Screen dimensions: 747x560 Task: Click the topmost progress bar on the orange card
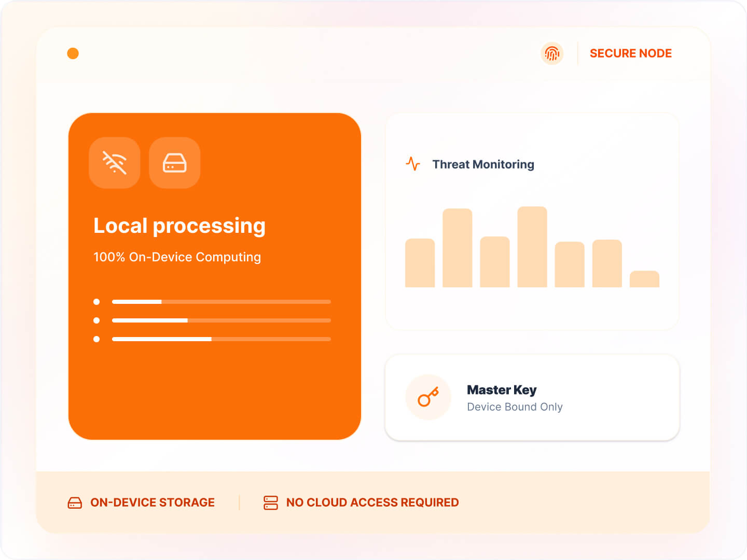click(x=222, y=301)
